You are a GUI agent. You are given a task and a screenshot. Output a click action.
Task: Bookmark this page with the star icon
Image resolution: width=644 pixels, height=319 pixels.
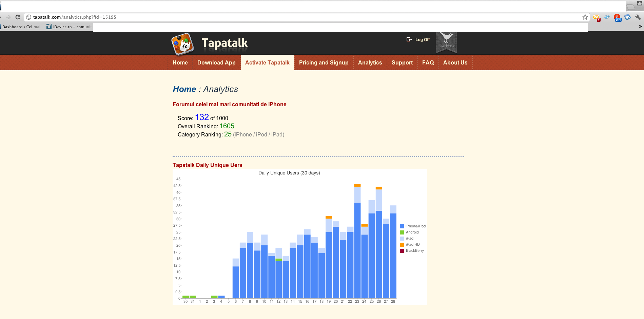pyautogui.click(x=585, y=17)
